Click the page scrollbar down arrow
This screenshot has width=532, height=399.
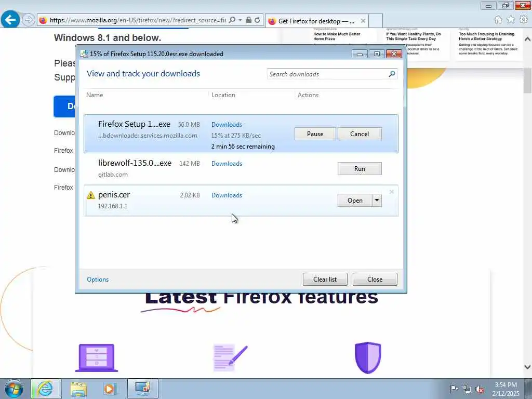click(528, 367)
